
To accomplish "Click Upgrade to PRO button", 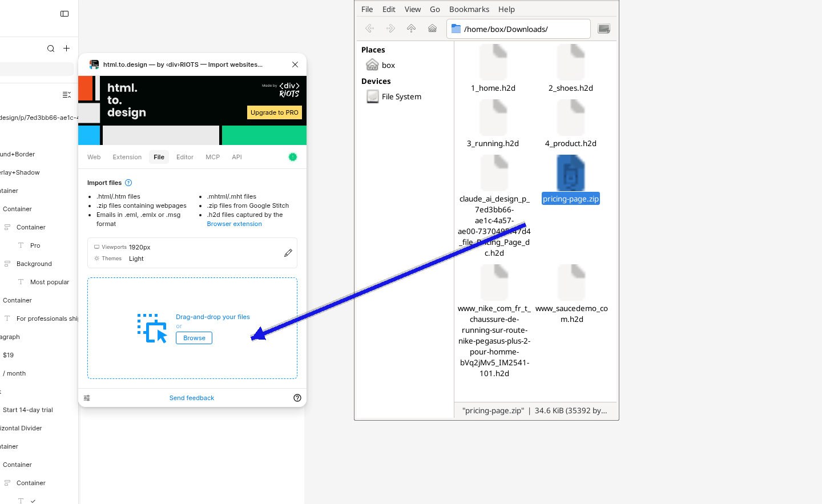I will click(x=275, y=112).
